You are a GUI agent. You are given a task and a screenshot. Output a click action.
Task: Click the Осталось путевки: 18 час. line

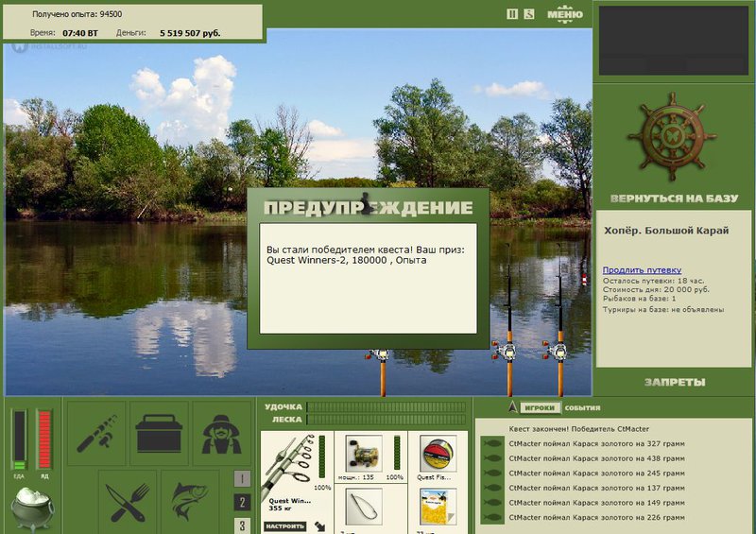coord(653,281)
